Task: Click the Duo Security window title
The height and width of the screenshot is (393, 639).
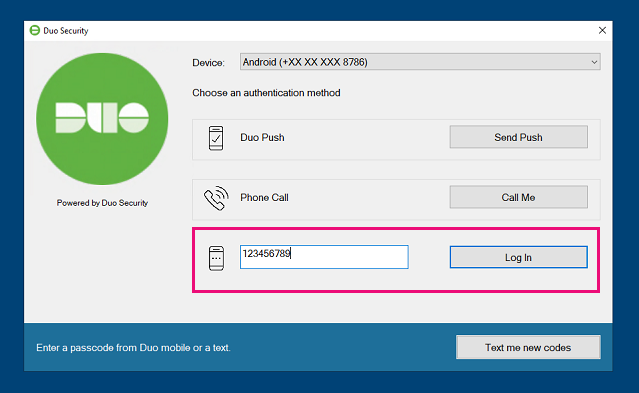Action: click(x=66, y=31)
